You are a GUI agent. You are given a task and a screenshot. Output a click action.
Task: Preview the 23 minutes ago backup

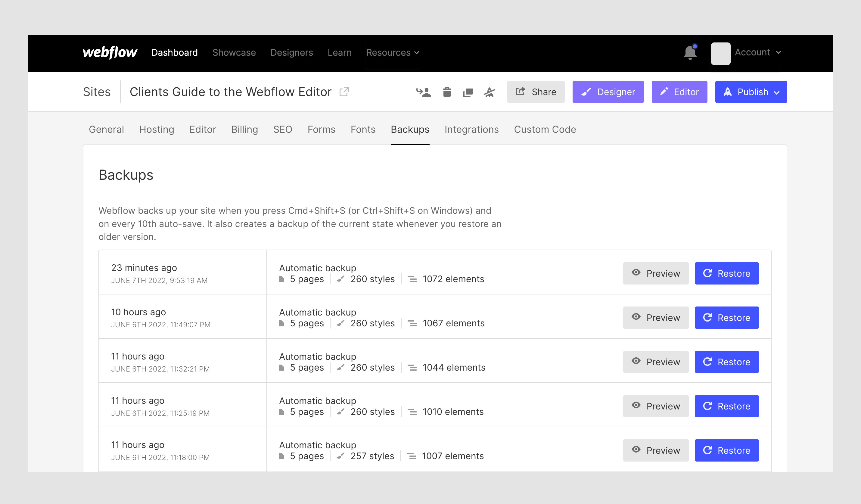point(655,273)
